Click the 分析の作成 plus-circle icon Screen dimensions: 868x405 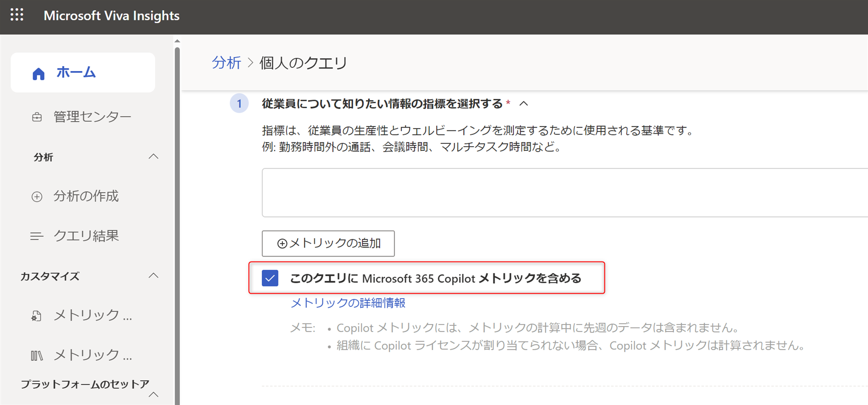[37, 196]
